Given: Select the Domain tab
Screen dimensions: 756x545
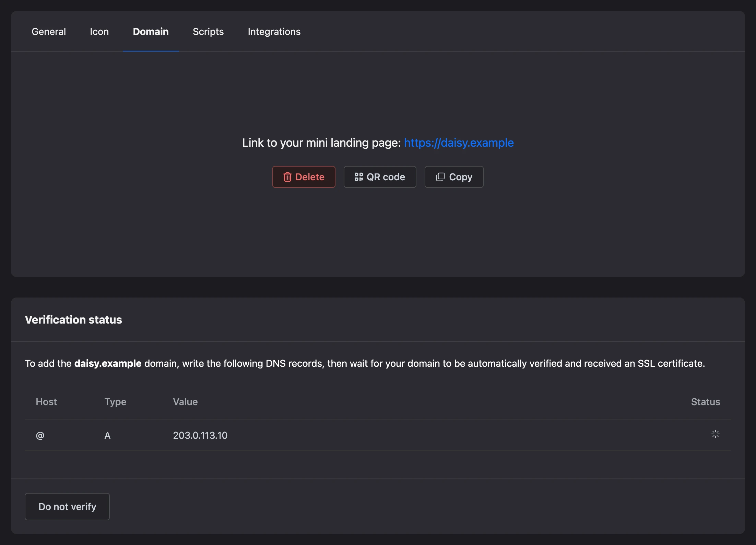Looking at the screenshot, I should tap(151, 32).
